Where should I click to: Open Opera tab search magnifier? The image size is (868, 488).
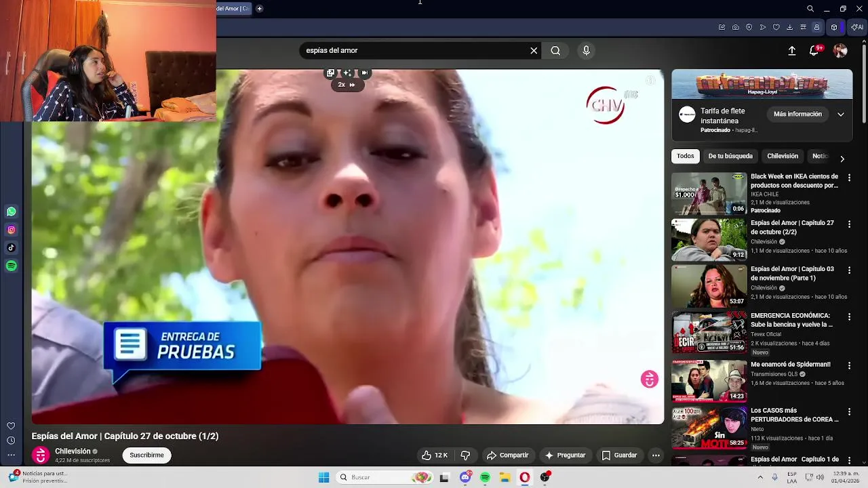810,9
